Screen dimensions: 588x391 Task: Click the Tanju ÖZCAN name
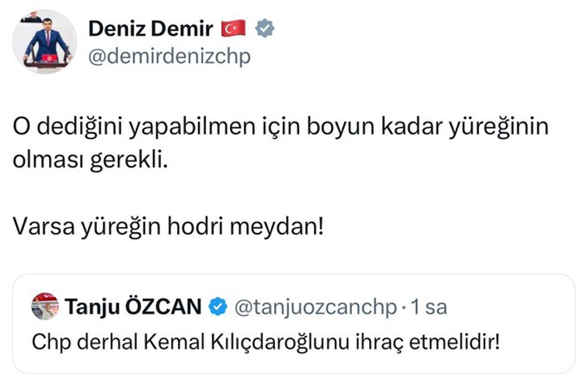pyautogui.click(x=133, y=306)
